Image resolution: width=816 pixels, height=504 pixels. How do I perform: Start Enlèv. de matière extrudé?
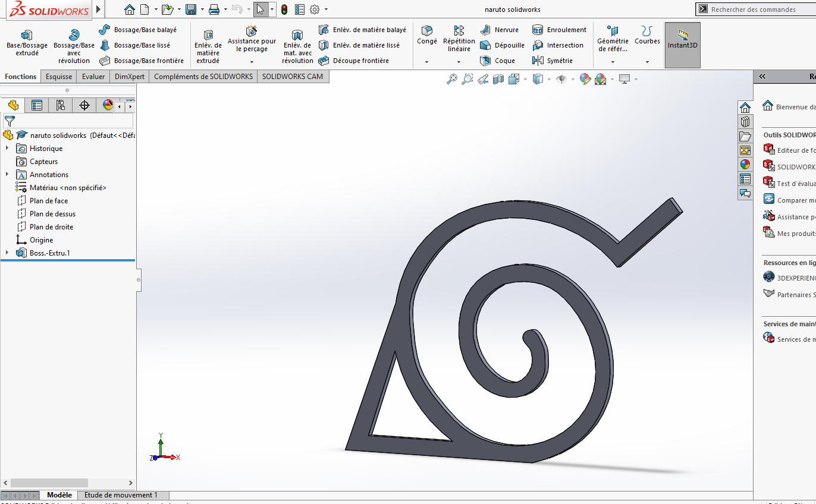[x=208, y=46]
